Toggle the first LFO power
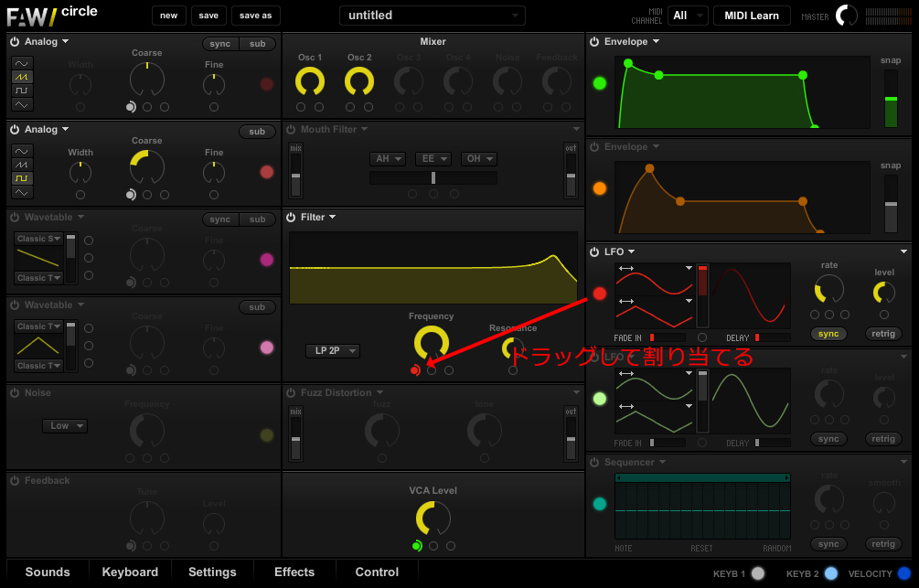The height and width of the screenshot is (588, 919). pyautogui.click(x=594, y=252)
